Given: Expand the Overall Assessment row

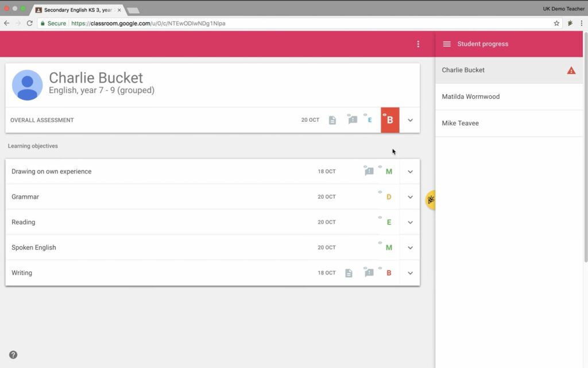Looking at the screenshot, I should 410,121.
